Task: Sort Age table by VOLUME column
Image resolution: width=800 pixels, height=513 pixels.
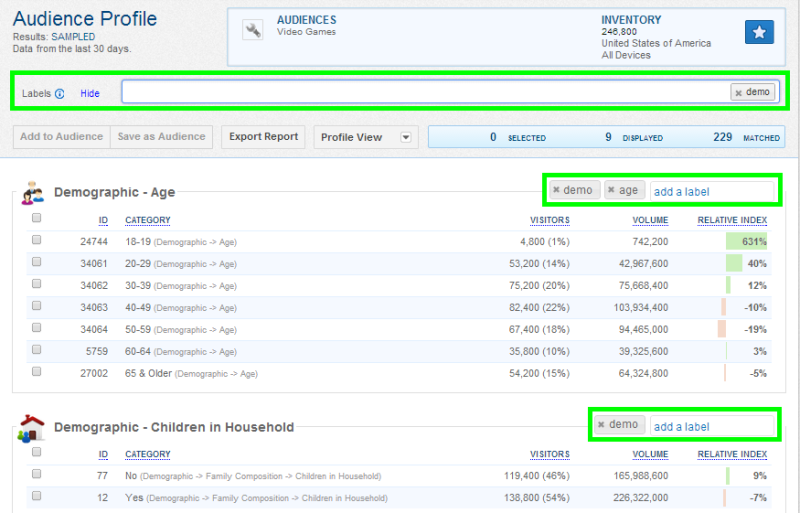Action: click(x=650, y=220)
